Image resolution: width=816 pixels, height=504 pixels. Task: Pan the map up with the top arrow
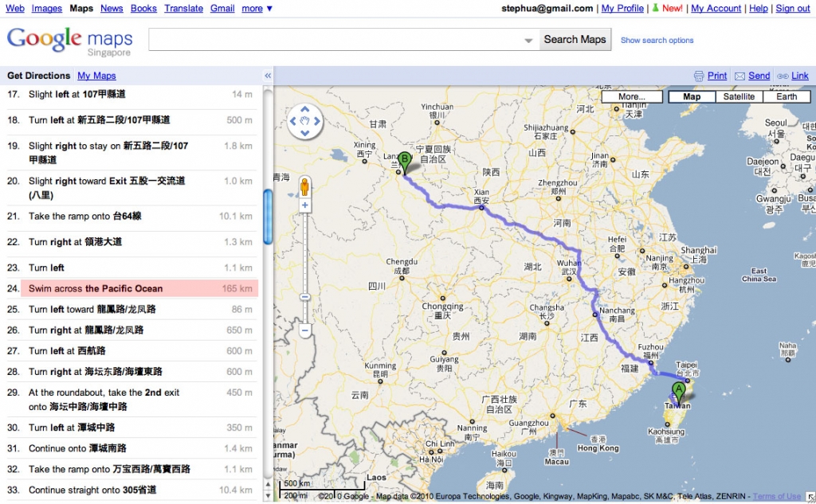pyautogui.click(x=305, y=109)
